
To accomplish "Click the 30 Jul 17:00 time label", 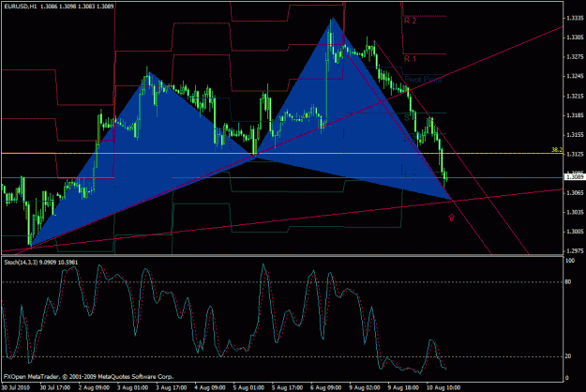I will [55, 387].
